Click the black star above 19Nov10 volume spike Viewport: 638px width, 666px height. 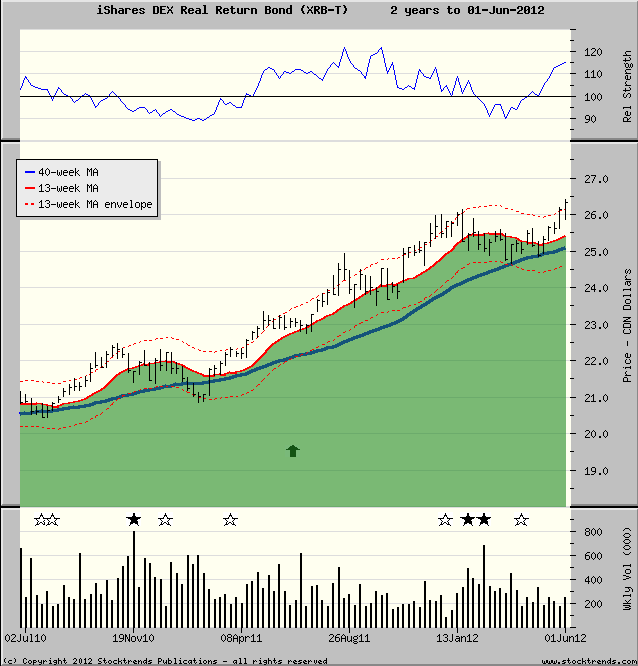(x=134, y=519)
